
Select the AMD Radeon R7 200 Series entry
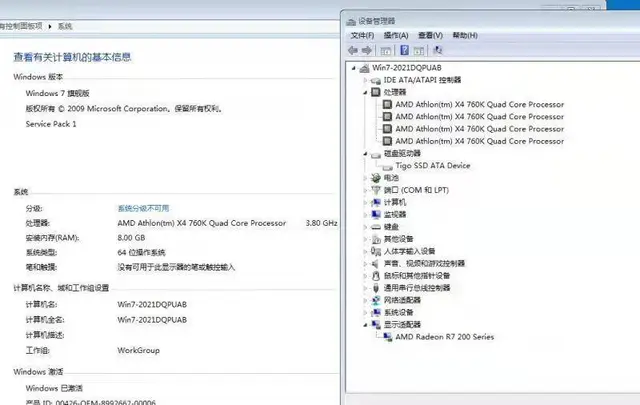pos(445,337)
